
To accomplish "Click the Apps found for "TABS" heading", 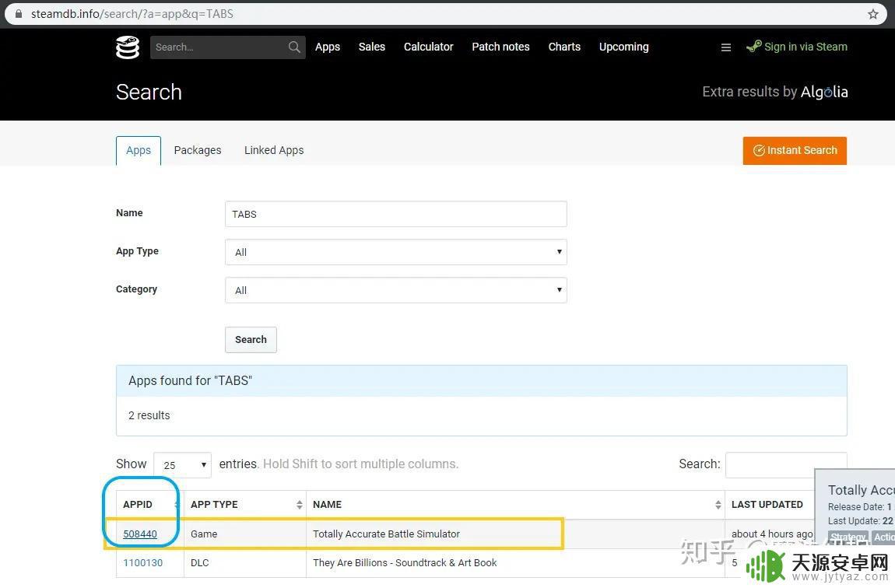I will click(190, 381).
